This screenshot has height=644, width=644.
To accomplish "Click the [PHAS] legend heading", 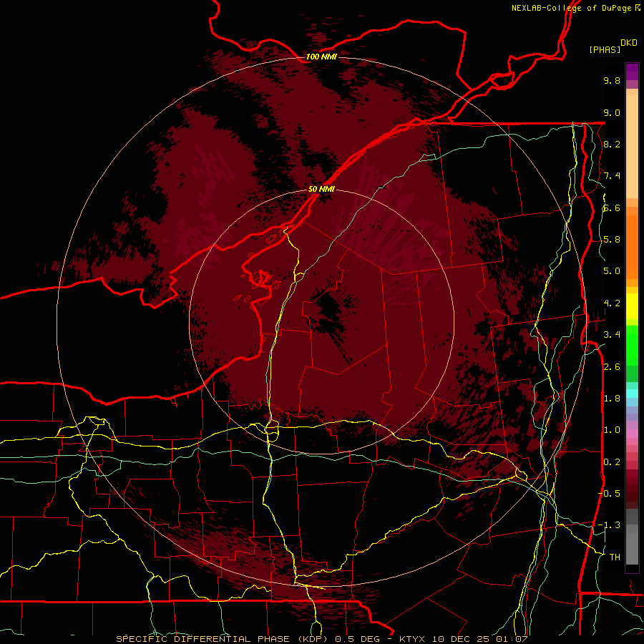I will click(605, 49).
